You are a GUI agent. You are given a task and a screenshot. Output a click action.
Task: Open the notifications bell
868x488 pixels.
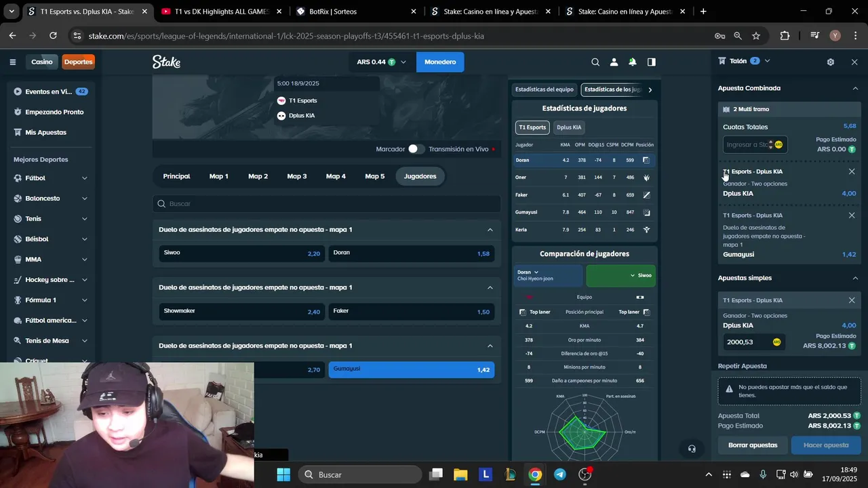tap(632, 62)
